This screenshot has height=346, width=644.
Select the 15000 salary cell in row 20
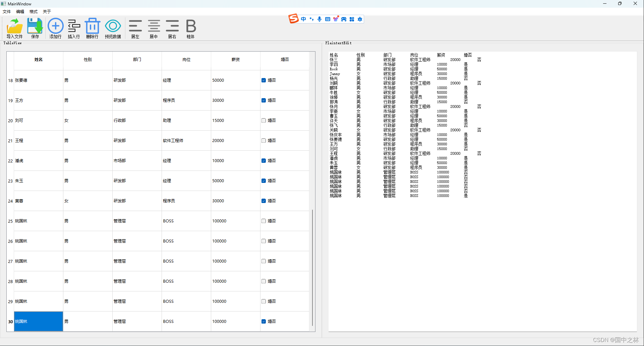tap(236, 121)
